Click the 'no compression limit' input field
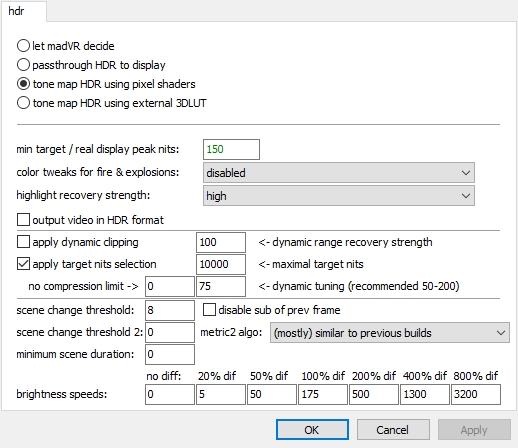The image size is (518, 448). click(x=170, y=286)
